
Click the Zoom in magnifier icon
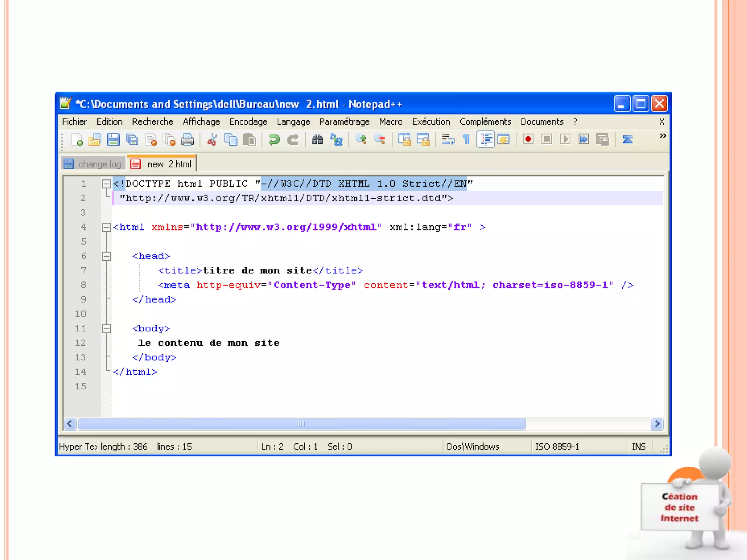[x=361, y=140]
